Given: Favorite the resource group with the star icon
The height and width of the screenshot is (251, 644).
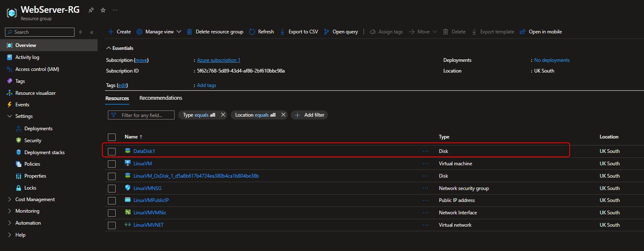Looking at the screenshot, I should 102,10.
